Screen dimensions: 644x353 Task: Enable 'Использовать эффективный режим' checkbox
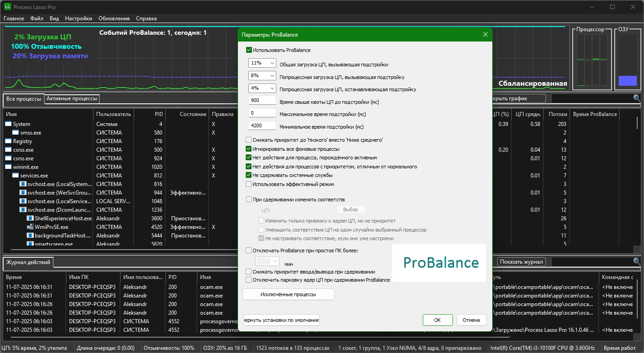pyautogui.click(x=249, y=184)
